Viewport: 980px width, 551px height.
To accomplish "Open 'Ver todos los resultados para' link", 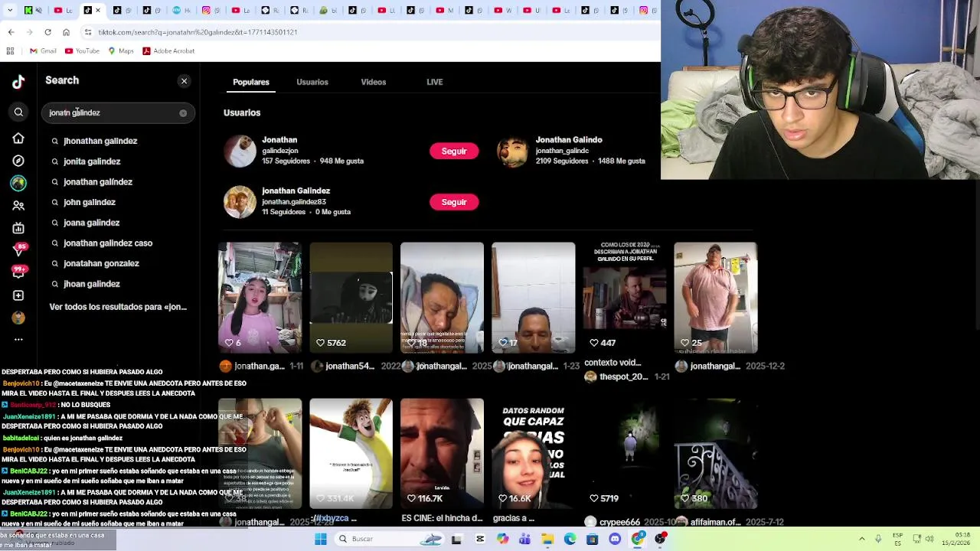I will 118,307.
